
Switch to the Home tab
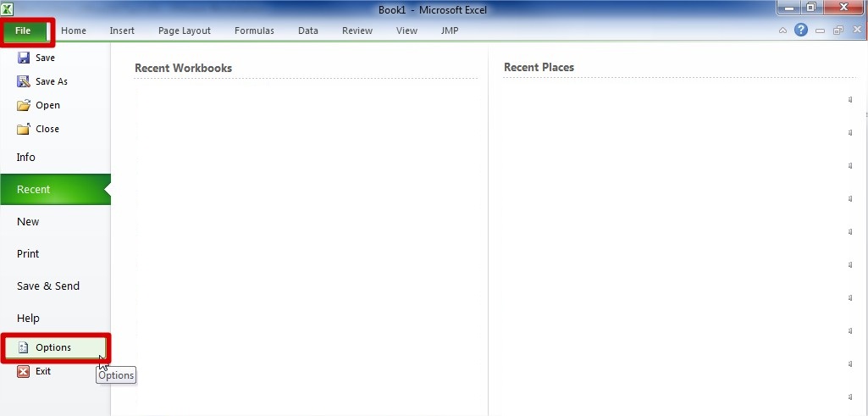click(74, 31)
